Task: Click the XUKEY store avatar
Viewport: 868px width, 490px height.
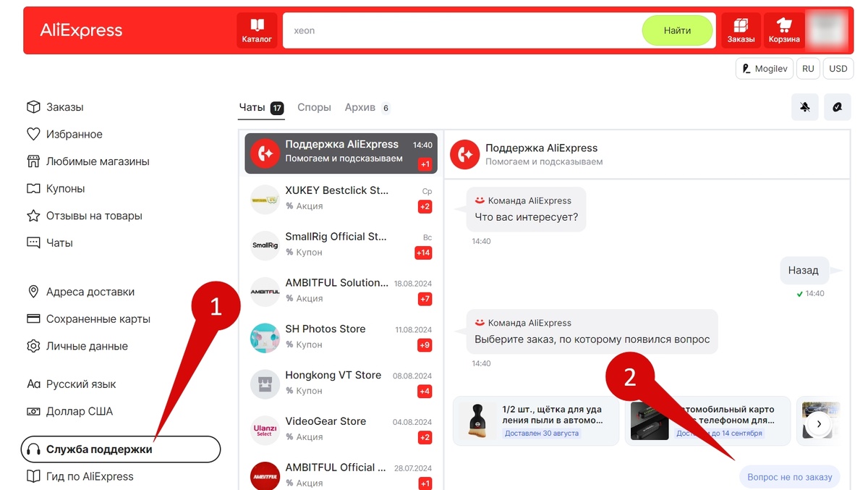Action: [x=265, y=199]
